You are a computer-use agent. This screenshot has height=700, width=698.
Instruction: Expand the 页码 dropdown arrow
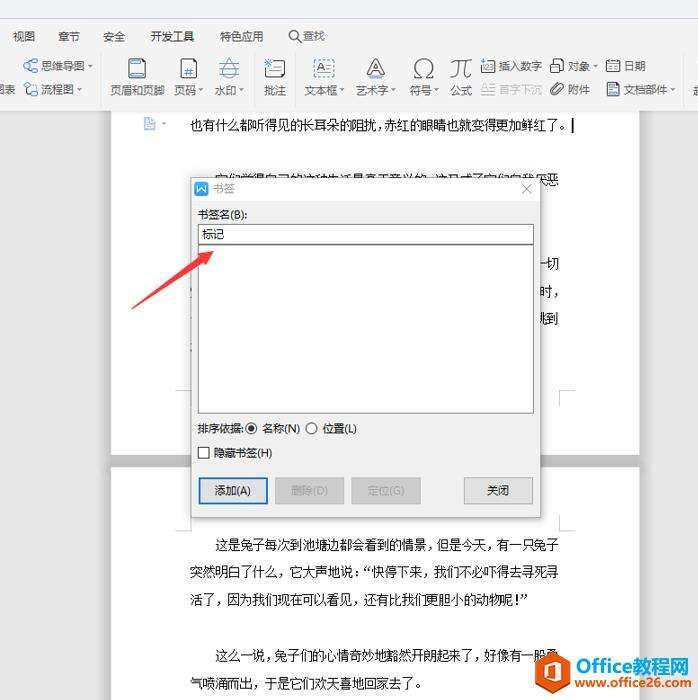[x=201, y=90]
